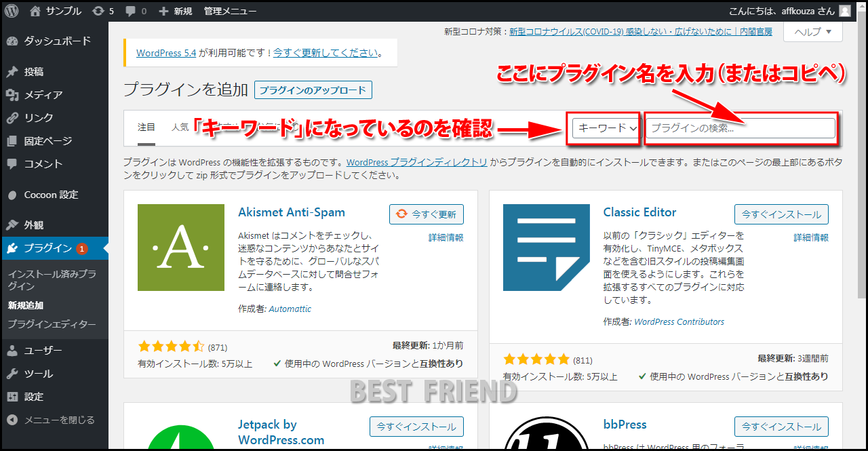Select the 注目 featured tab
The width and height of the screenshot is (868, 451).
[x=146, y=128]
